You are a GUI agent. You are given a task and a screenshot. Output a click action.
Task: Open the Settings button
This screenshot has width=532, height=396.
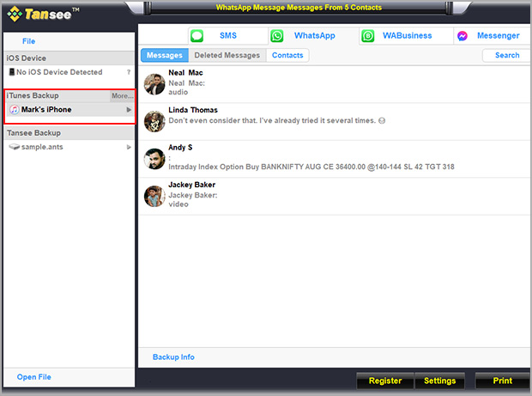(439, 381)
